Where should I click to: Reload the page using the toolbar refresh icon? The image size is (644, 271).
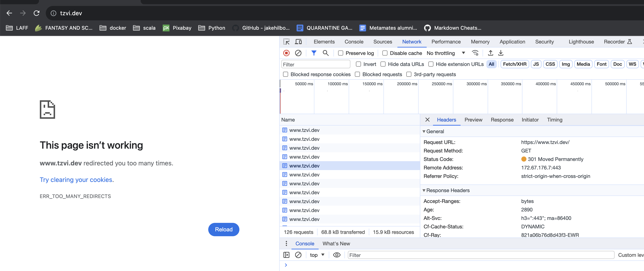click(x=36, y=13)
